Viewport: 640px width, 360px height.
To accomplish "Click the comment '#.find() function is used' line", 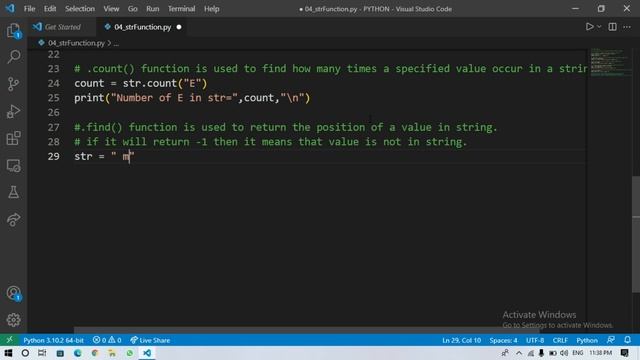I will click(x=286, y=127).
